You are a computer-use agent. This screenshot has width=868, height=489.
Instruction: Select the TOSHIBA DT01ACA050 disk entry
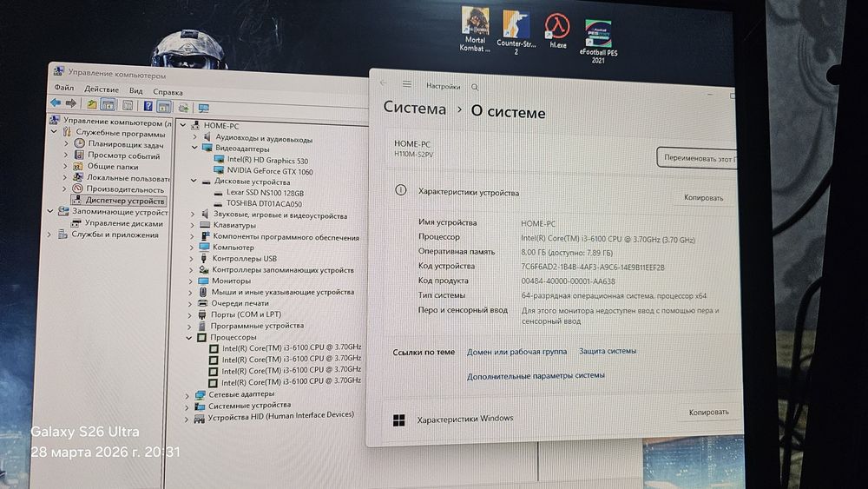coord(264,204)
